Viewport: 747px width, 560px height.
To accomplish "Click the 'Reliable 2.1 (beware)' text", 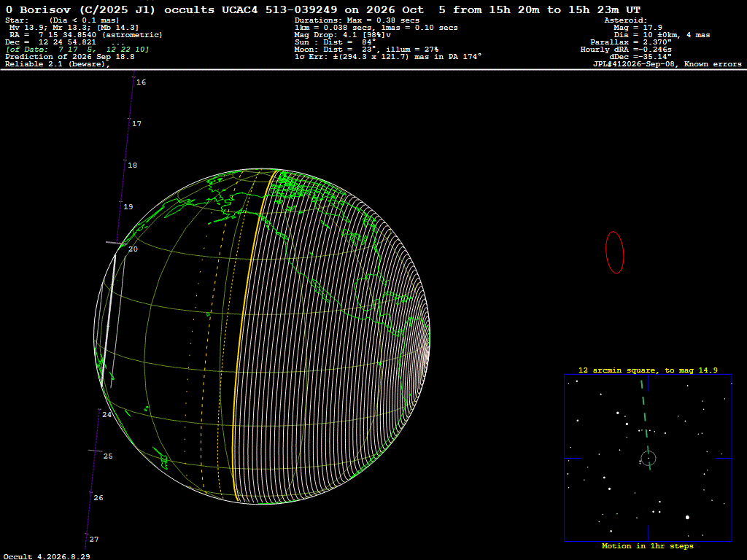I will [57, 64].
